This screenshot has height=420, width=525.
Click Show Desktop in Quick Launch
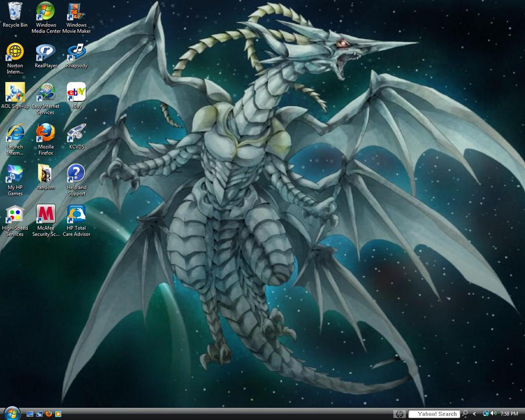point(30,414)
